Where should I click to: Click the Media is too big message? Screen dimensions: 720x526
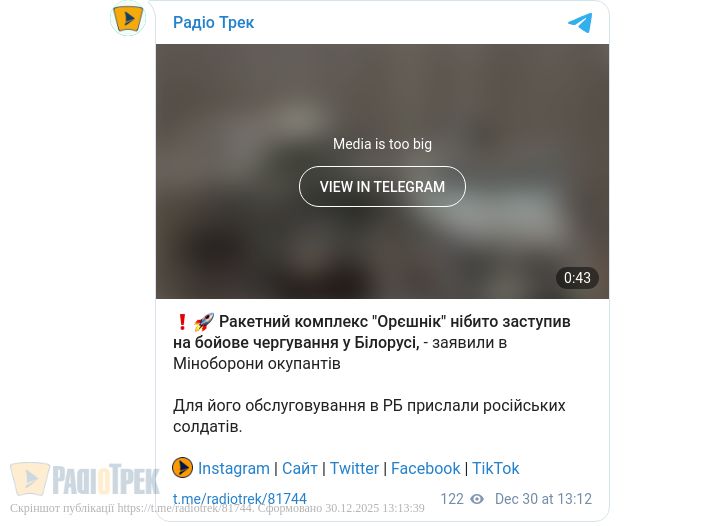tap(382, 144)
